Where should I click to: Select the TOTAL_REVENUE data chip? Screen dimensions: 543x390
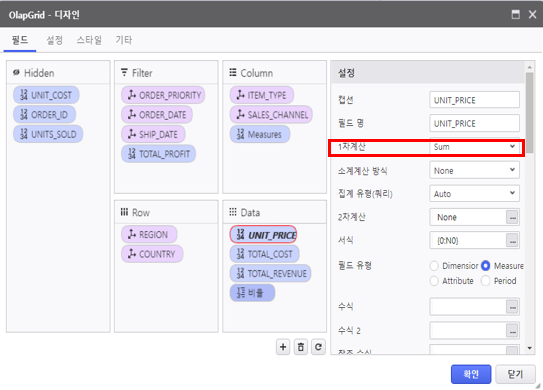click(x=270, y=274)
